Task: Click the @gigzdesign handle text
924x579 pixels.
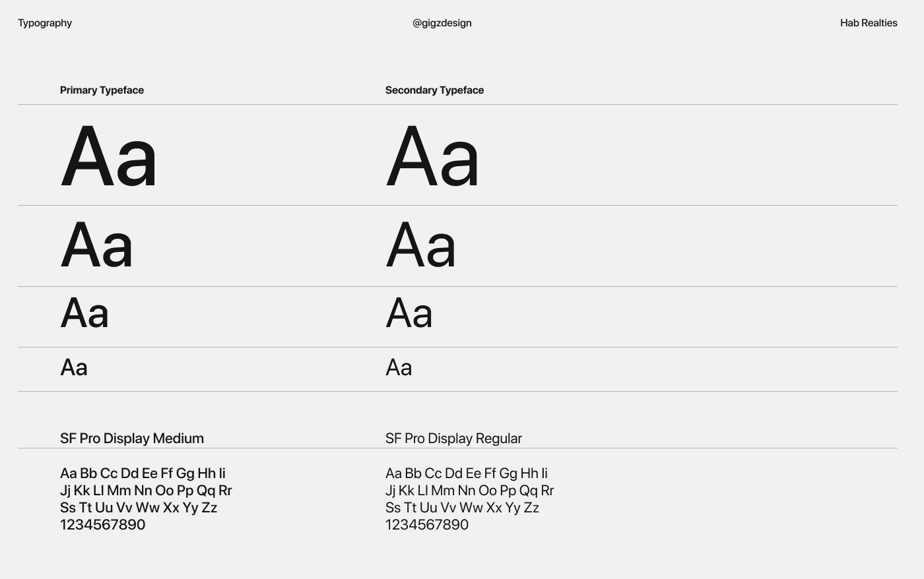Action: point(442,23)
